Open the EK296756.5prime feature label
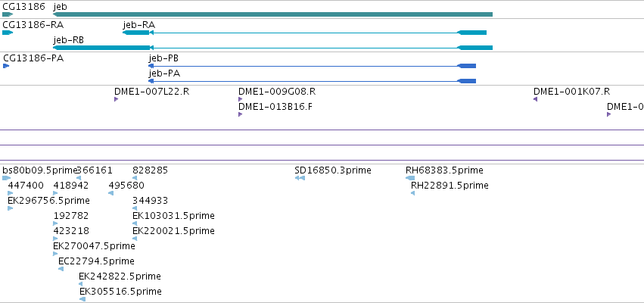 coord(49,201)
